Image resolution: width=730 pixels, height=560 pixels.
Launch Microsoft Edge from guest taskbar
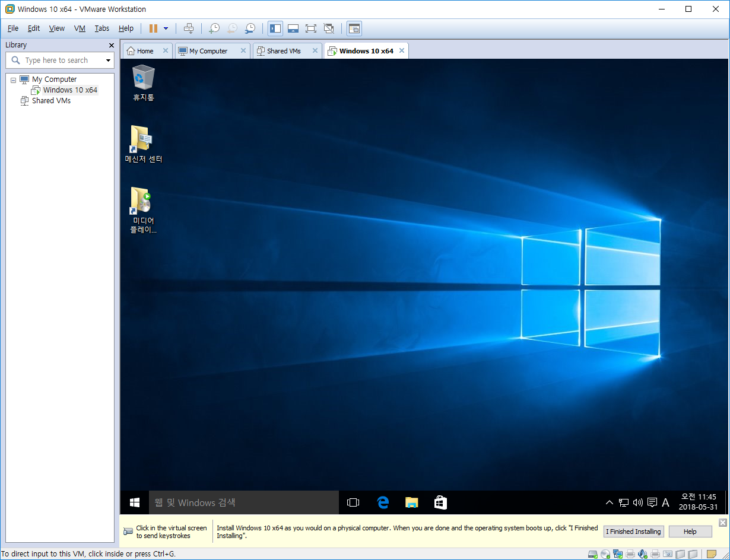point(383,502)
